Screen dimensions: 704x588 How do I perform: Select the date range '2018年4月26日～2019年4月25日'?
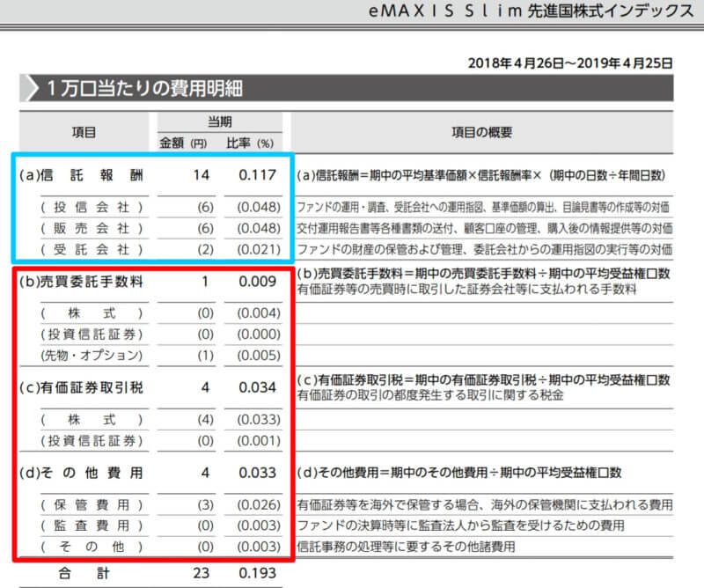click(570, 62)
